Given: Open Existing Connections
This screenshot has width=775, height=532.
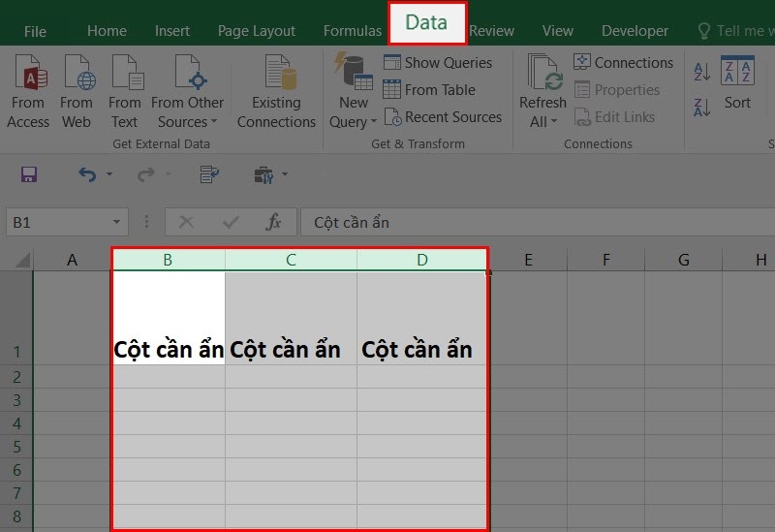Looking at the screenshot, I should pyautogui.click(x=276, y=91).
